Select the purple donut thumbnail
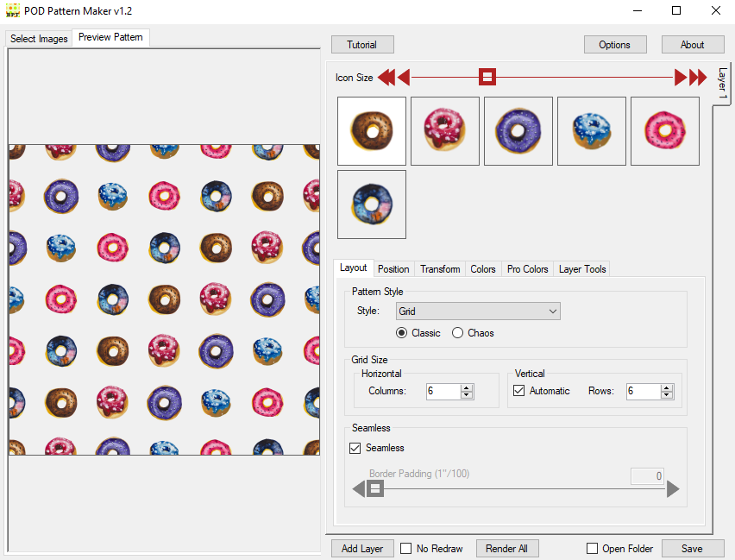Viewport: 735px width, 560px height. 518,131
